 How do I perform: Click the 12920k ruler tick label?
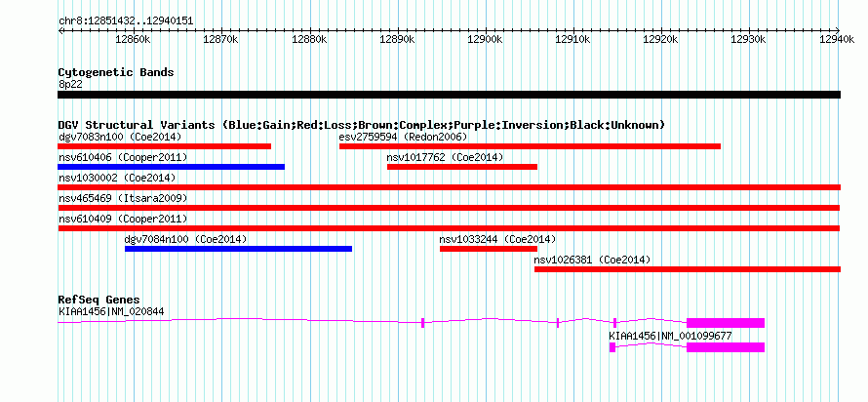coord(661,40)
